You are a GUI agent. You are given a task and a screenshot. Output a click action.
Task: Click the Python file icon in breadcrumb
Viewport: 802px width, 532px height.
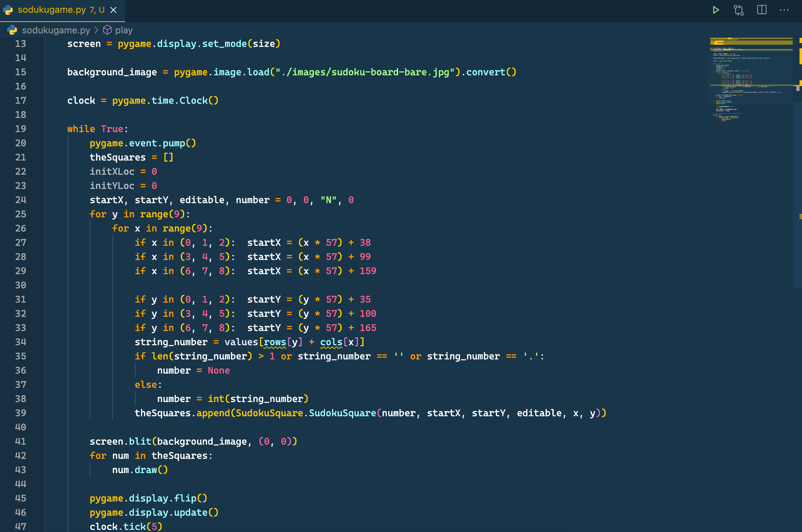point(12,30)
